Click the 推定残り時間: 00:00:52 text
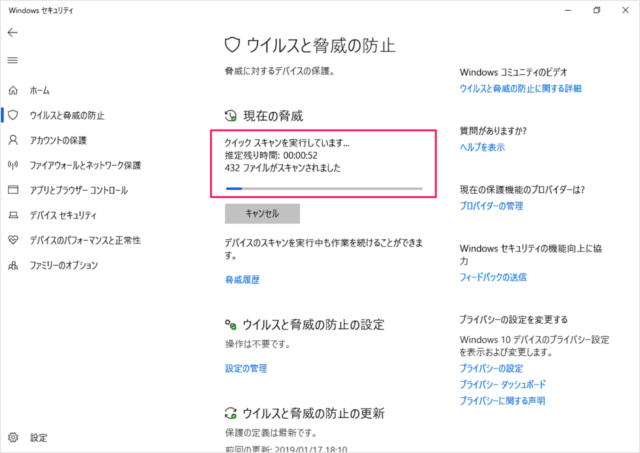The image size is (640, 453). pos(271,155)
